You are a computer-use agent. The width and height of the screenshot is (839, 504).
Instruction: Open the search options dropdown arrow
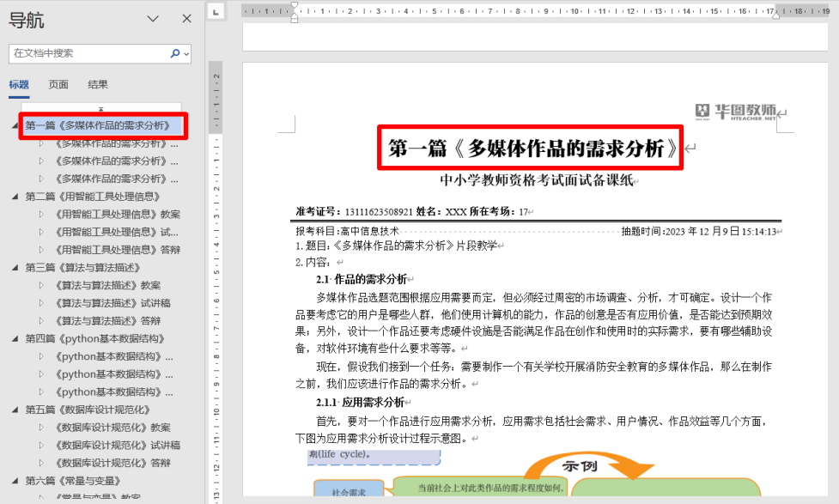pyautogui.click(x=186, y=53)
